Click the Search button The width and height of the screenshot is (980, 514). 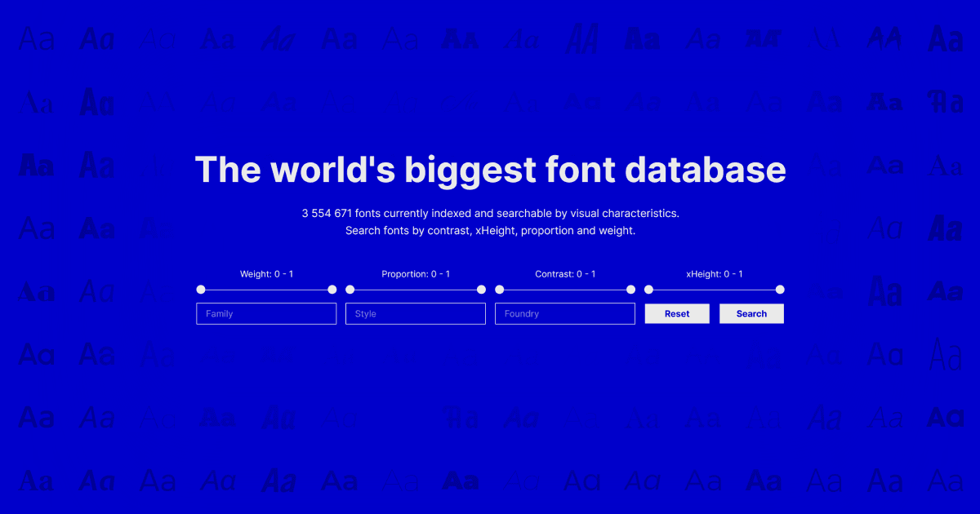pyautogui.click(x=751, y=313)
